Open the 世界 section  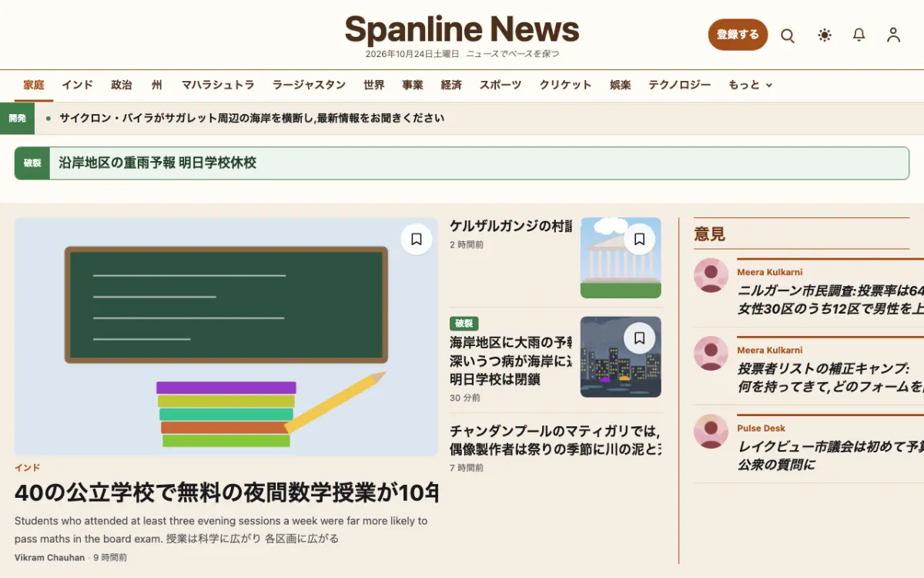(374, 85)
